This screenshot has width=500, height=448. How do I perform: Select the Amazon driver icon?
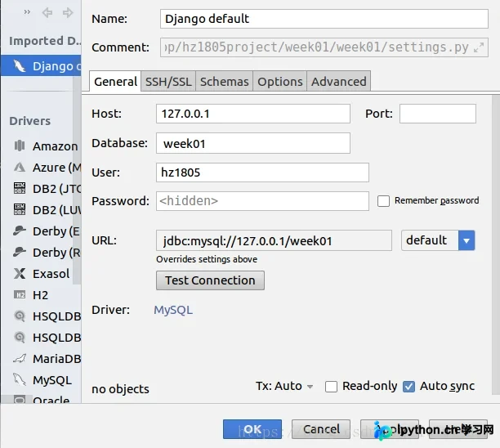[x=20, y=146]
